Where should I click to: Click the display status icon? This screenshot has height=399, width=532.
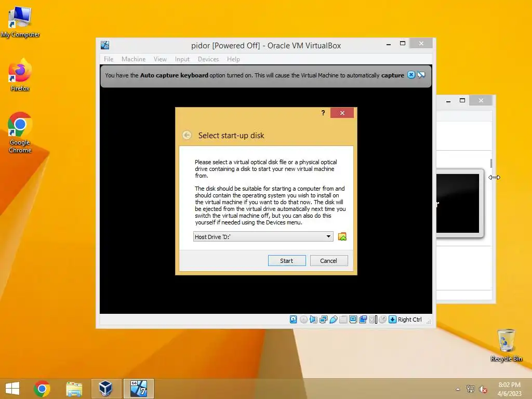point(353,320)
